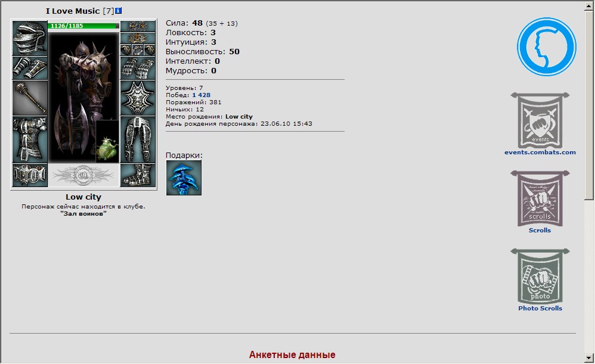Click the vertical scrollbar thumb
Viewport: 595px width, 364px height.
[x=589, y=105]
